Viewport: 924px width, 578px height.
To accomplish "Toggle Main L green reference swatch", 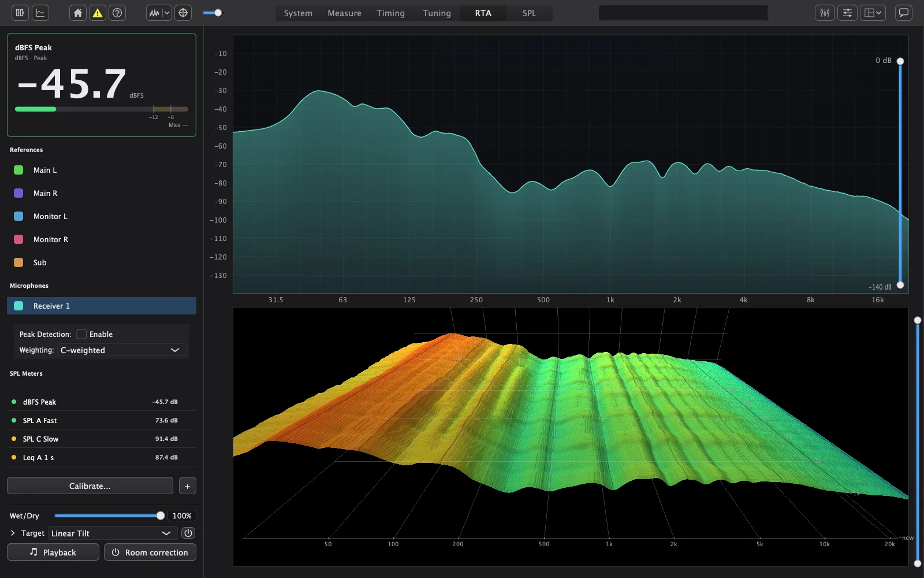I will click(18, 170).
